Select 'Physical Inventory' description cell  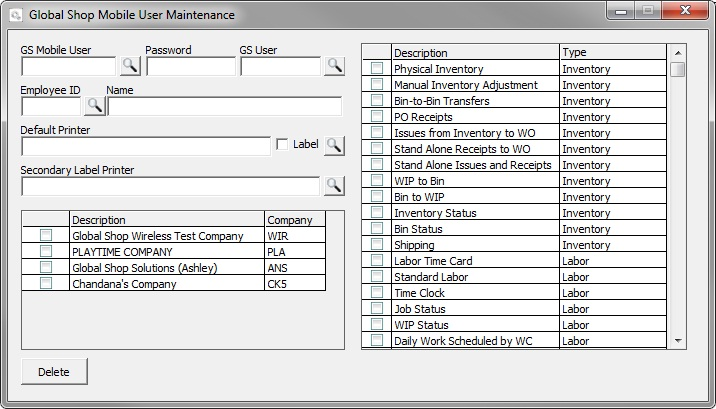475,68
